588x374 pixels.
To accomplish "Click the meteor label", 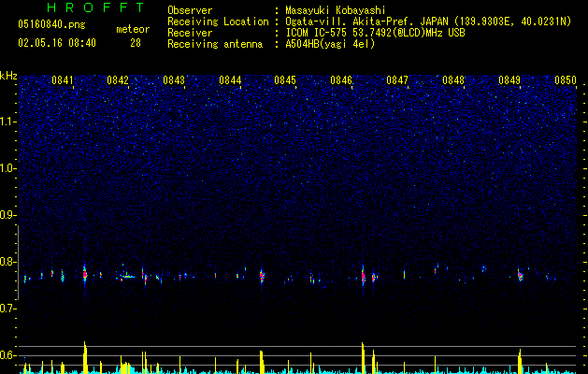I will point(133,29).
